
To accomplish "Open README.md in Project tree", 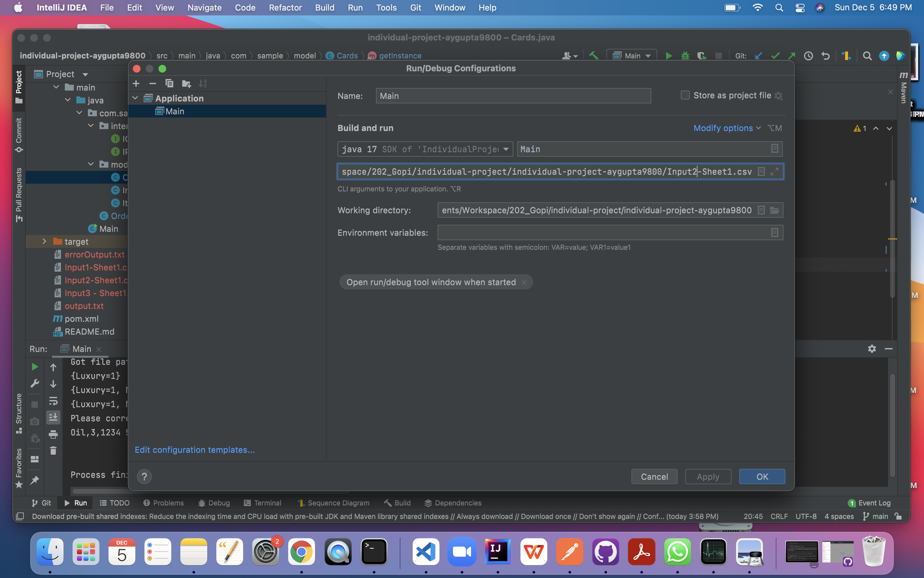I will [x=89, y=331].
